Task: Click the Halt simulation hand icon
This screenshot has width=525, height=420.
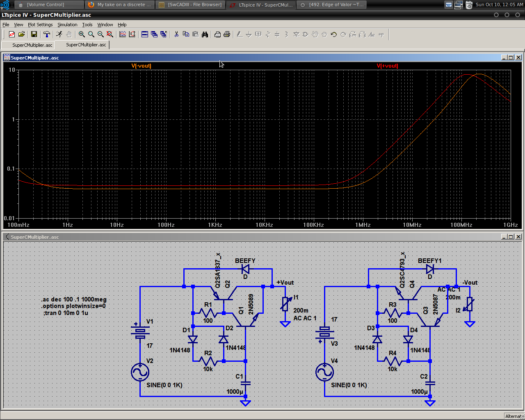Action: coord(69,34)
